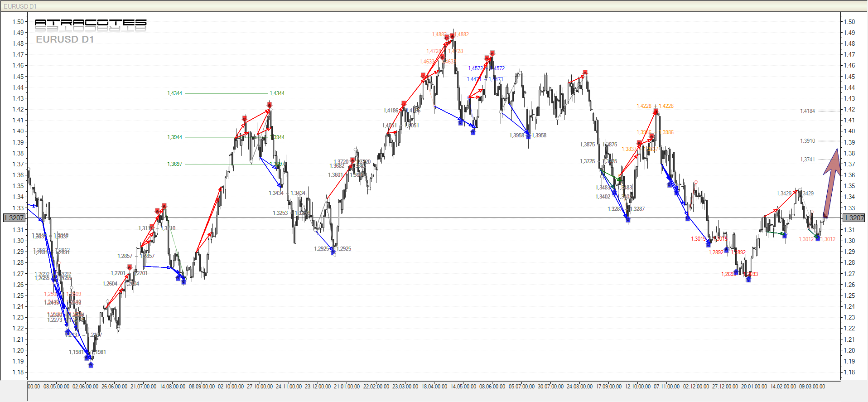868x402 pixels.
Task: Click the 1,3253 price label on chart
Action: (280, 213)
